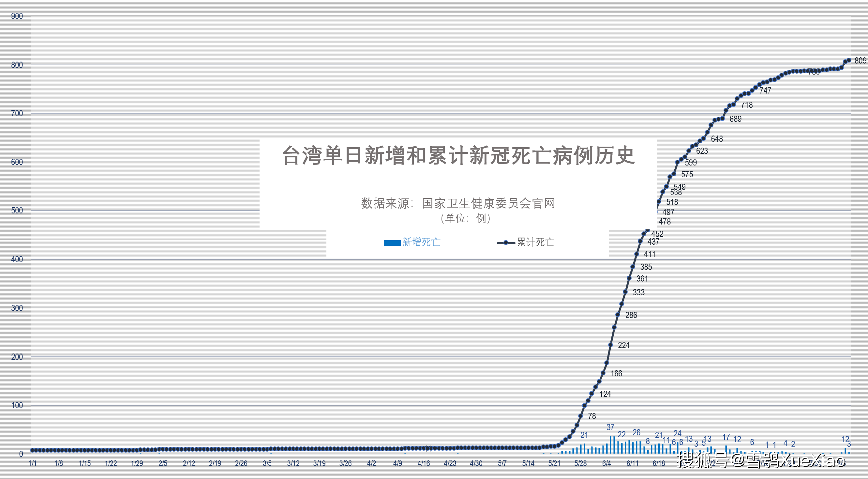Click the 600 y-axis label
Screen dimensions: 868x479
[17, 162]
